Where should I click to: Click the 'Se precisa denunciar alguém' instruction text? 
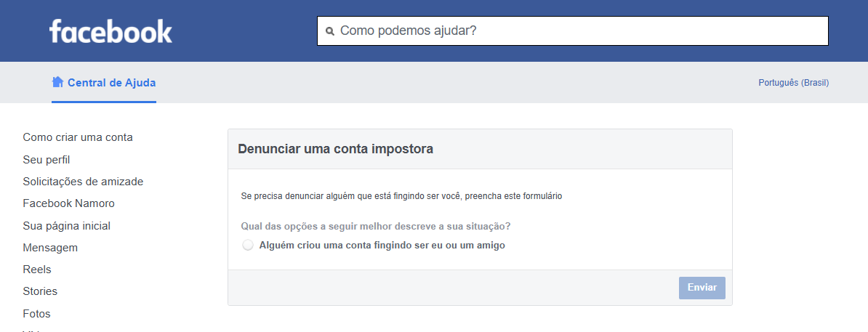[x=401, y=196]
